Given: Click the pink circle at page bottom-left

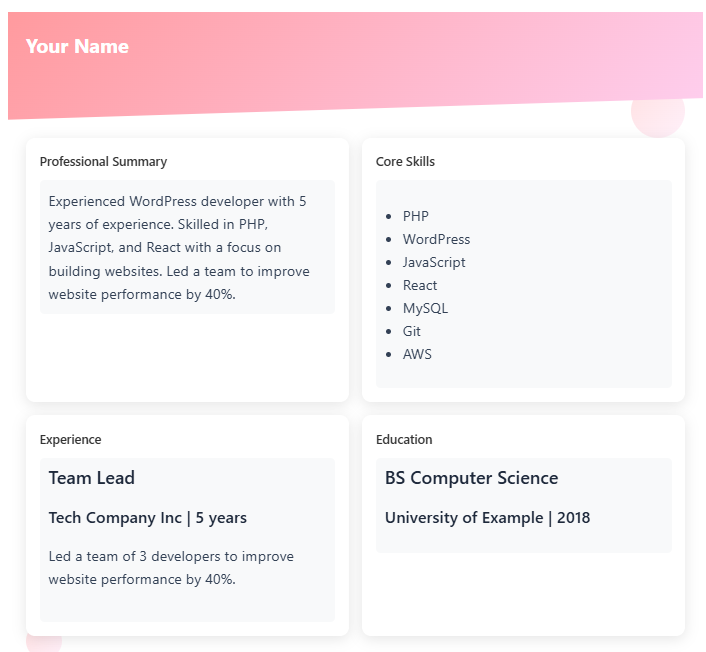Looking at the screenshot, I should pyautogui.click(x=44, y=642).
